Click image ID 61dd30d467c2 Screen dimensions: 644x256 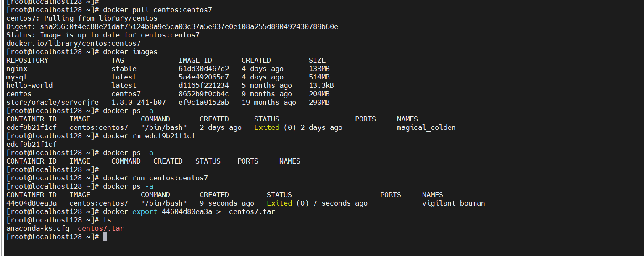pos(204,69)
